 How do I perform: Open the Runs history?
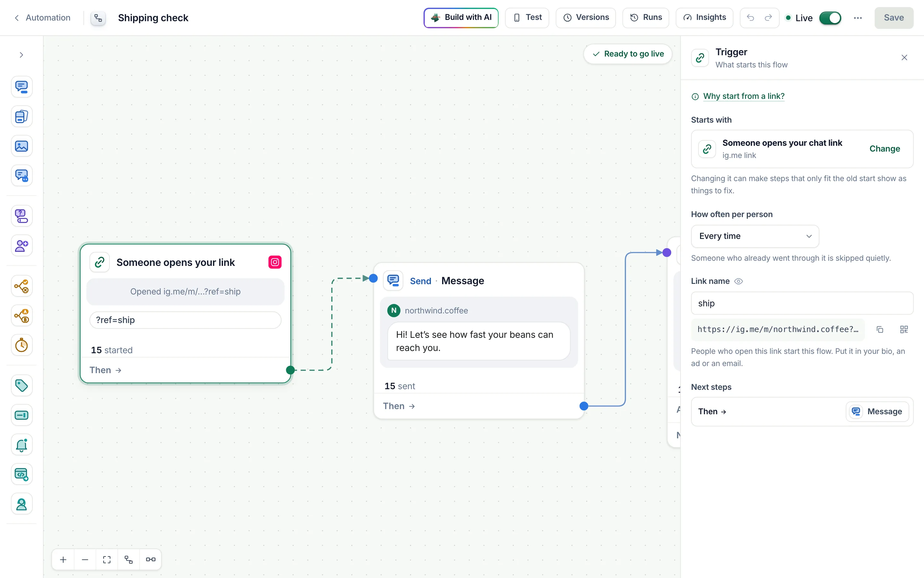[646, 18]
